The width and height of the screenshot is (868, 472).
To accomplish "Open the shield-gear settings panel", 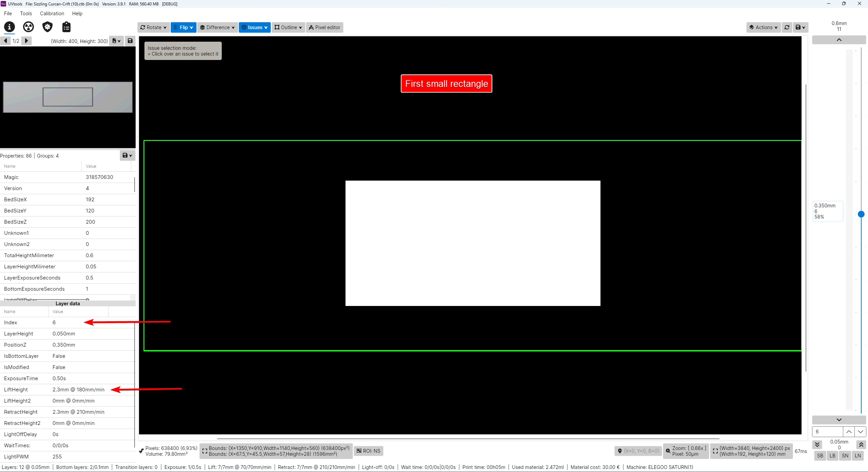I will 47,27.
